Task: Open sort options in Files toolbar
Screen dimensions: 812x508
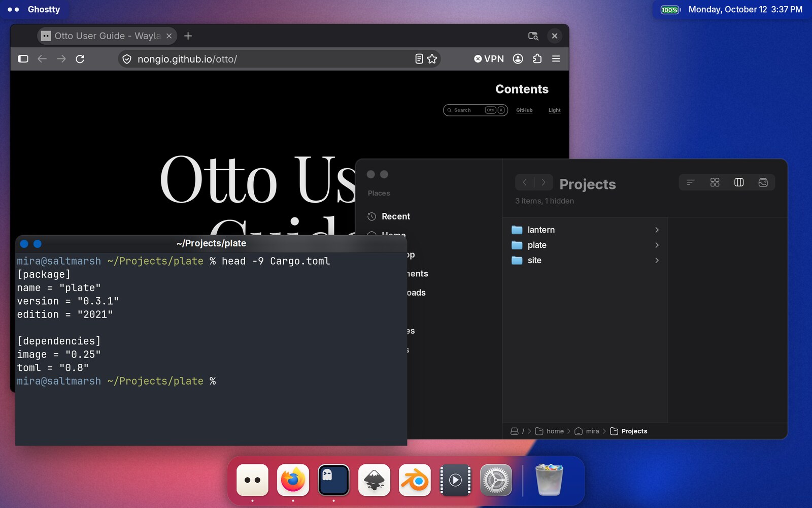Action: (690, 182)
